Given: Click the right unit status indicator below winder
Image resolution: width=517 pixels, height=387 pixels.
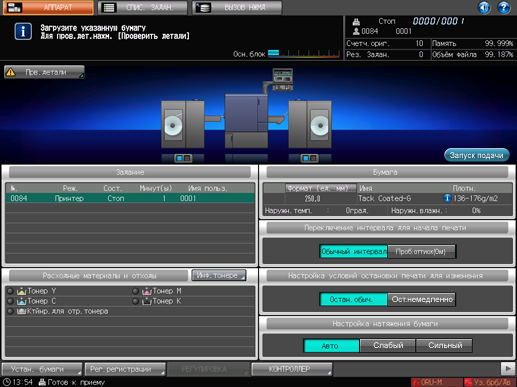Looking at the screenshot, I should [309, 158].
